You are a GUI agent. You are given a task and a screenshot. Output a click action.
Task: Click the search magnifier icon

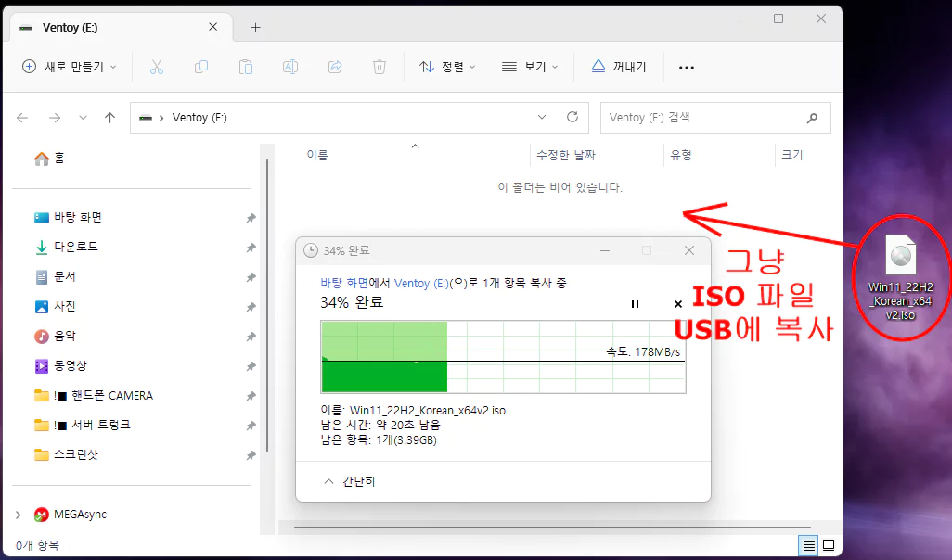click(813, 118)
